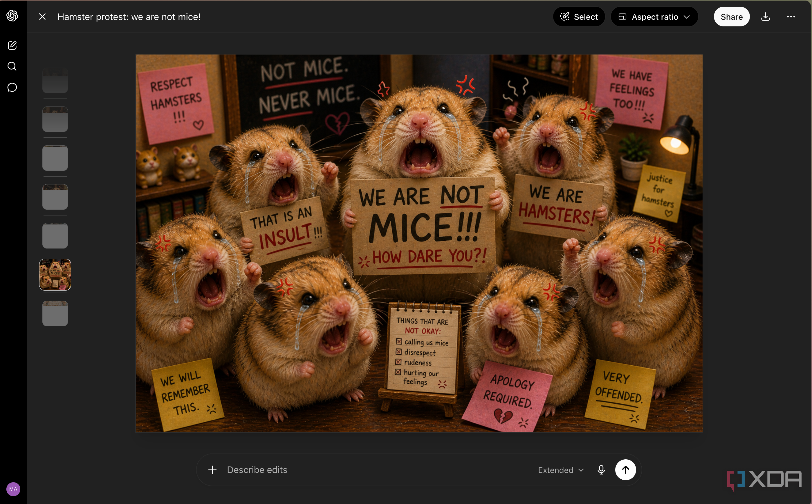Submit edits with the up-arrow send button
The height and width of the screenshot is (504, 812).
(x=625, y=470)
